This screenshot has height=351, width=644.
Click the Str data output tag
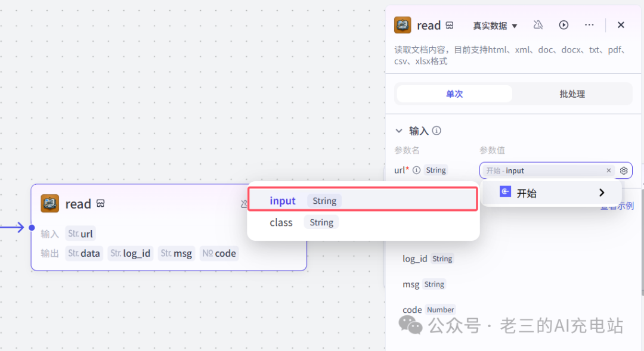point(84,253)
